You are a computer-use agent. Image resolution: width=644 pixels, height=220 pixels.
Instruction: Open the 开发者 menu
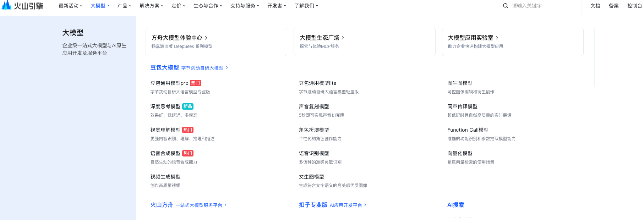pos(277,6)
